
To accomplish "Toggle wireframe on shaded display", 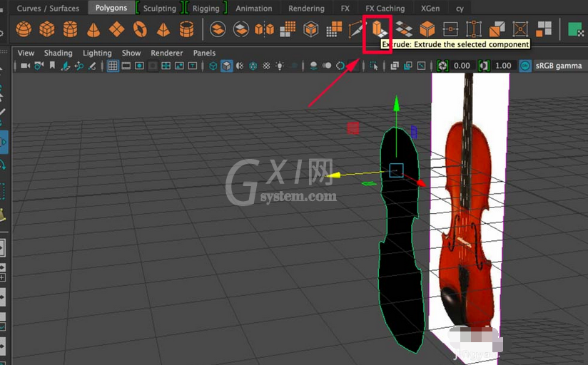I will pyautogui.click(x=253, y=66).
